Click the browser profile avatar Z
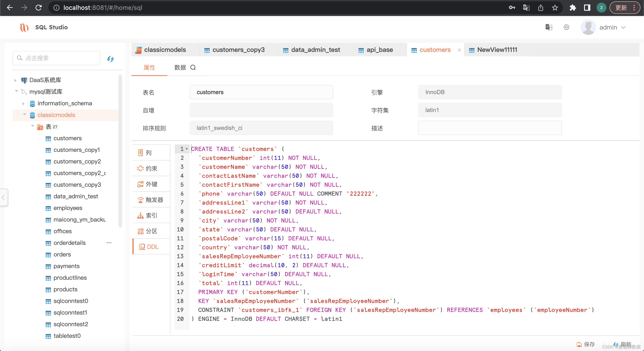This screenshot has width=644, height=351. pos(601,8)
